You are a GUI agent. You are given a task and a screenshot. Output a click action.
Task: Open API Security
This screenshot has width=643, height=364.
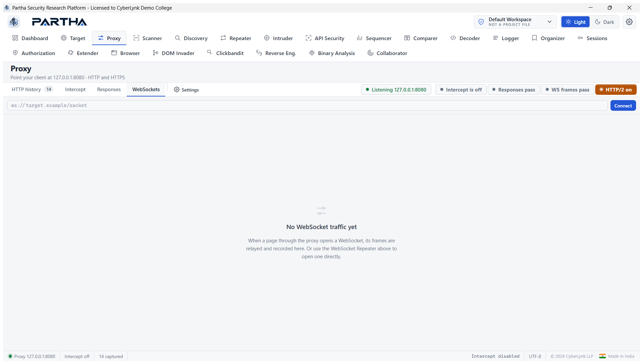325,38
